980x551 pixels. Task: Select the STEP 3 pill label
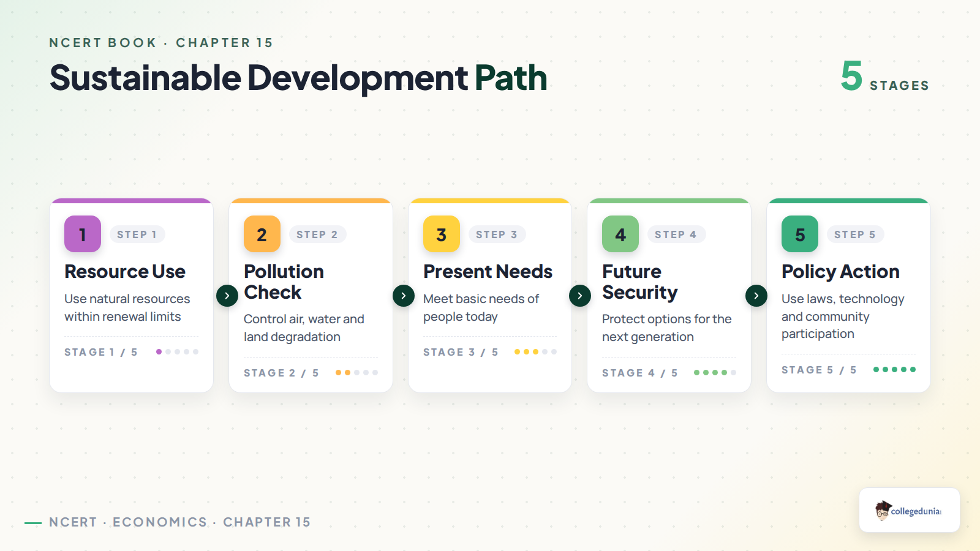click(x=497, y=234)
